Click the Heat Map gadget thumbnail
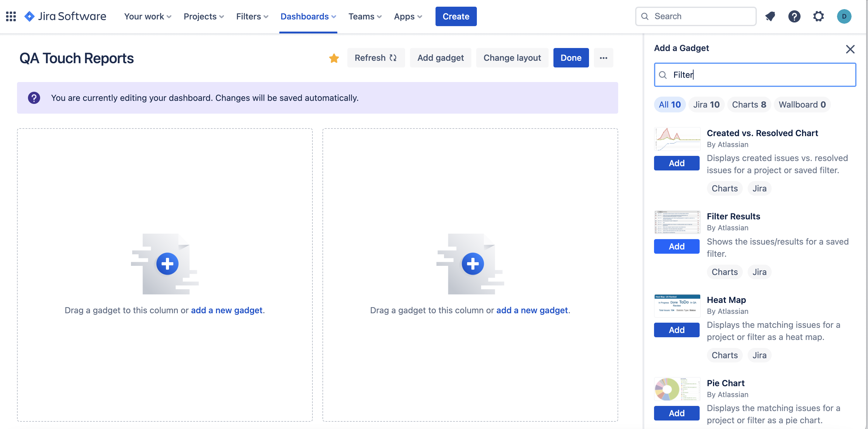 click(677, 305)
